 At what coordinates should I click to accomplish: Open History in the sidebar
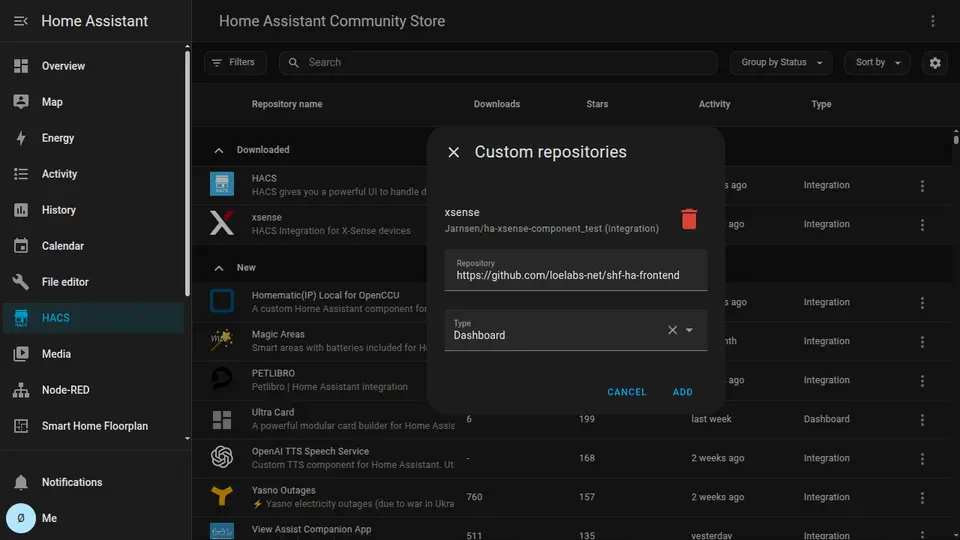pos(93,210)
